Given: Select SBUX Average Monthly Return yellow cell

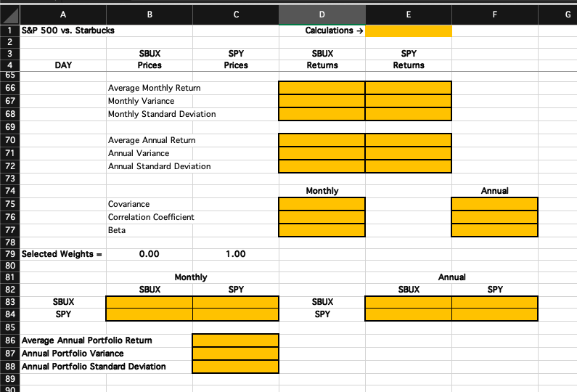Looking at the screenshot, I should 322,88.
